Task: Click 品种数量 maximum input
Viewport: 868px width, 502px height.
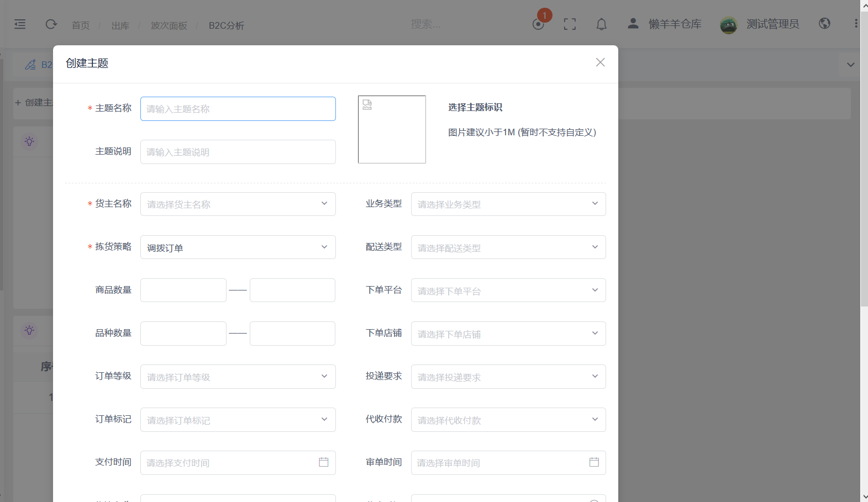Action: (292, 334)
